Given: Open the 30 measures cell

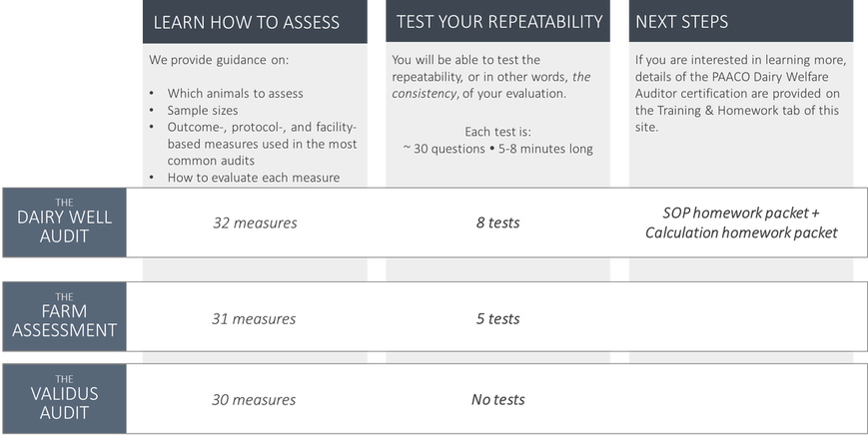Looking at the screenshot, I should (254, 399).
